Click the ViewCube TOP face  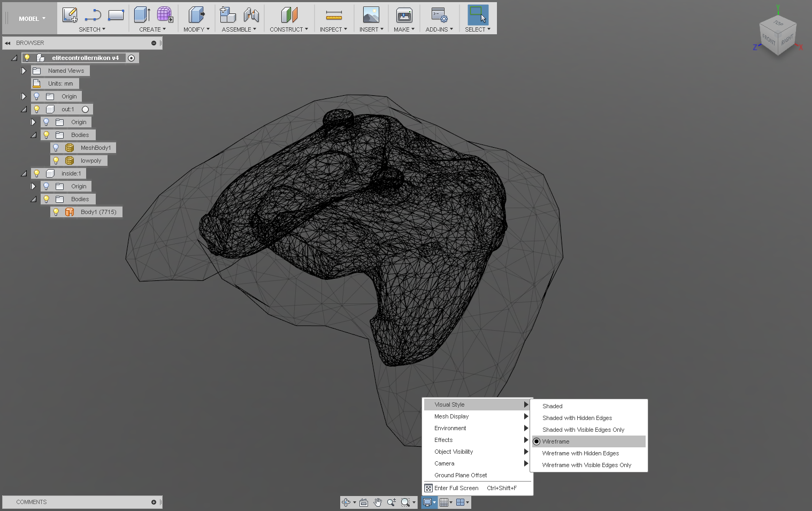(778, 24)
